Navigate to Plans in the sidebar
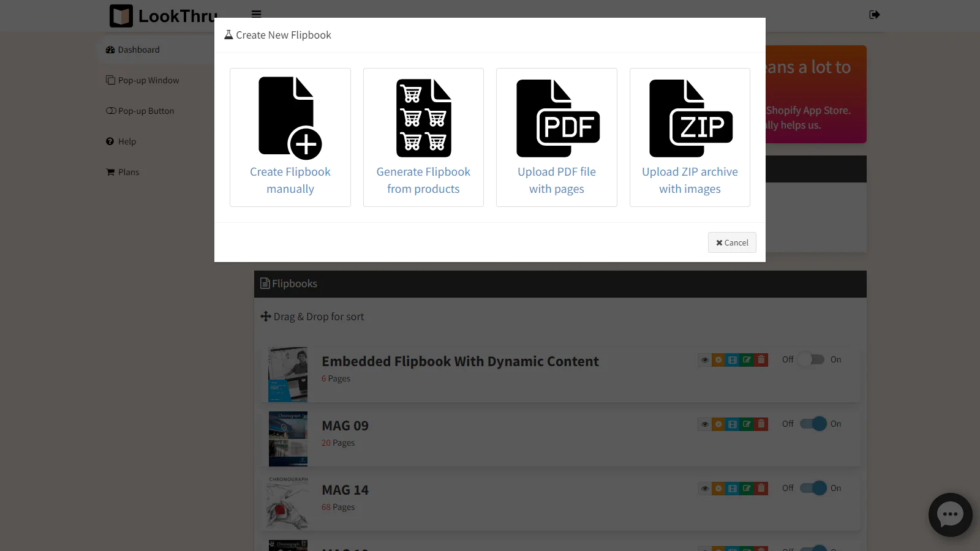The image size is (980, 551). click(123, 172)
